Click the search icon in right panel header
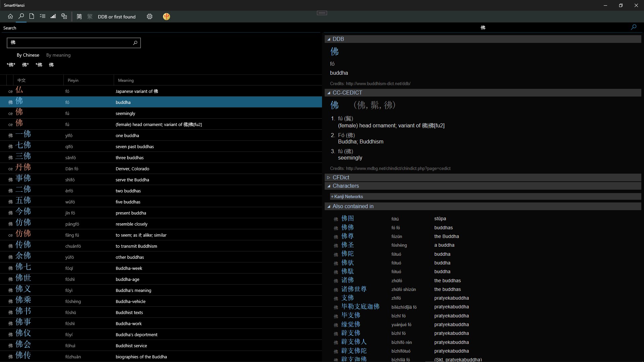Image resolution: width=644 pixels, height=362 pixels. tap(633, 27)
